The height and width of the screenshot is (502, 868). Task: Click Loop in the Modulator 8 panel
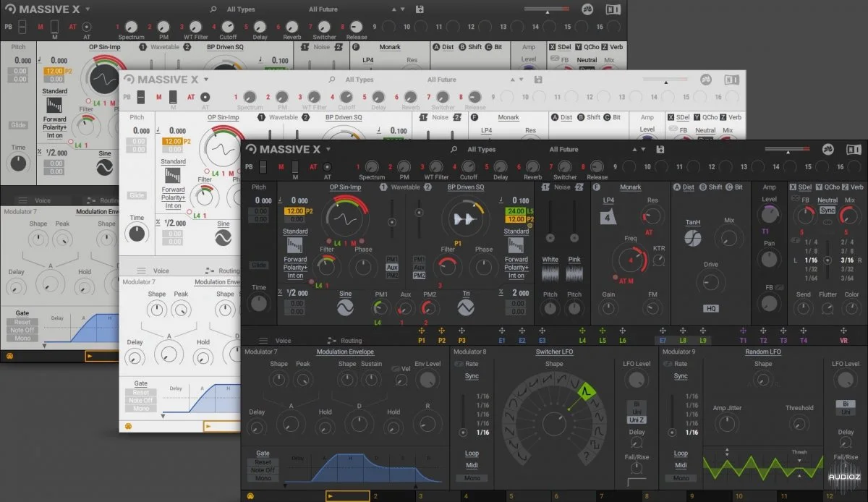pos(472,454)
